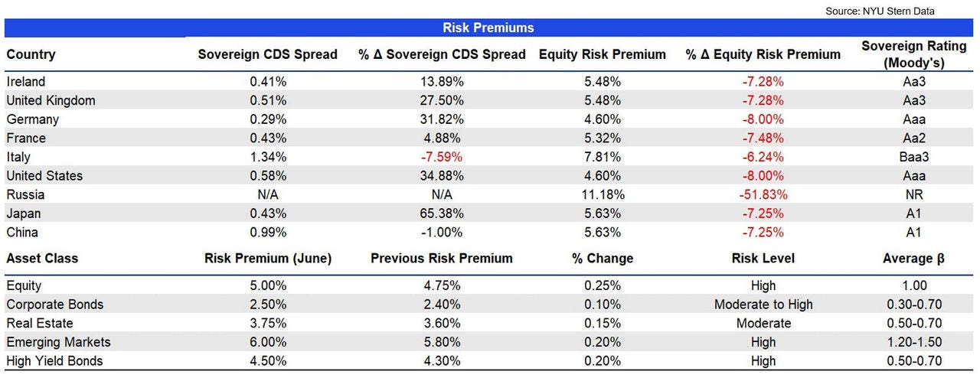Click Italy's red -7.59% value
The image size is (980, 378).
pyautogui.click(x=442, y=157)
